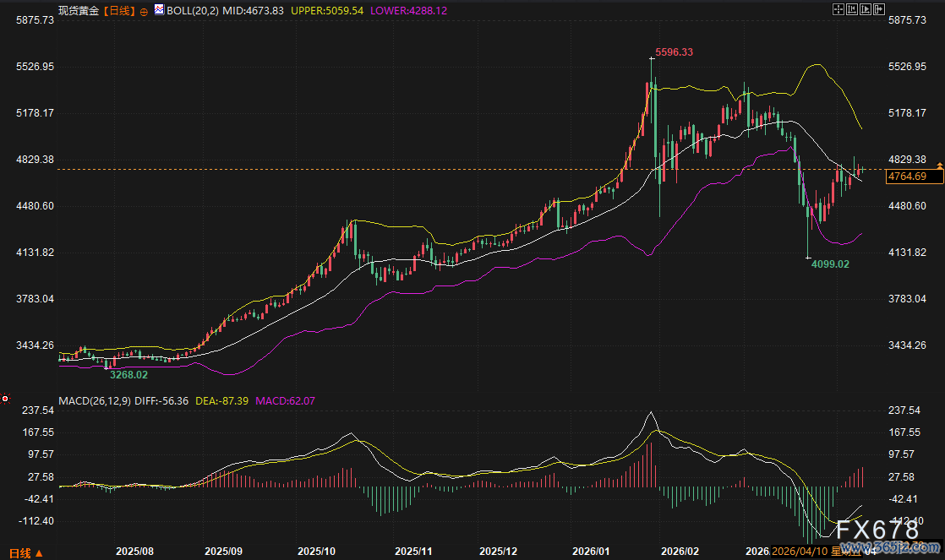Click the 2025/12 date label on time axis
The width and height of the screenshot is (945, 560).
point(499,551)
